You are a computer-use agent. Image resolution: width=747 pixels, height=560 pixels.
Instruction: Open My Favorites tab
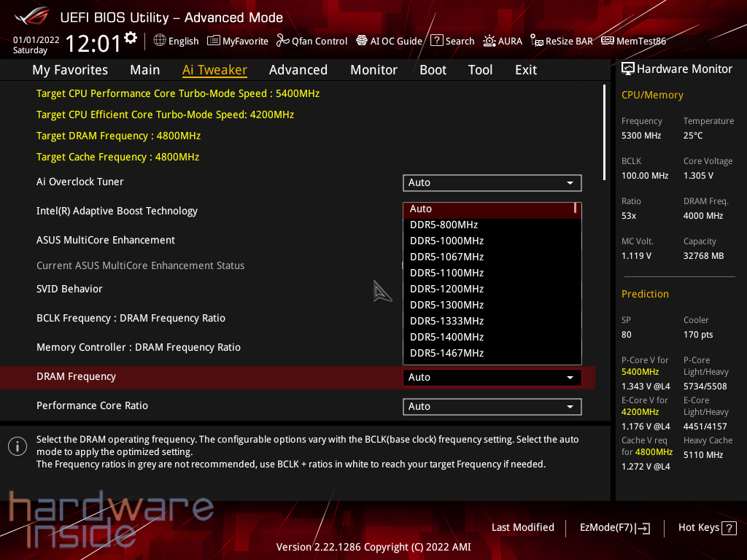(x=70, y=70)
